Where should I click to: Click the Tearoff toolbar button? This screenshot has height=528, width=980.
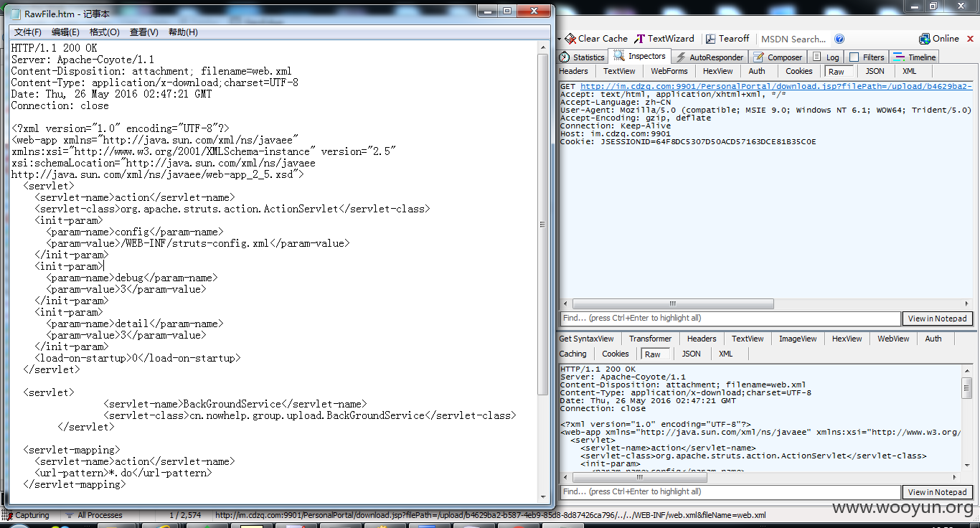click(727, 39)
